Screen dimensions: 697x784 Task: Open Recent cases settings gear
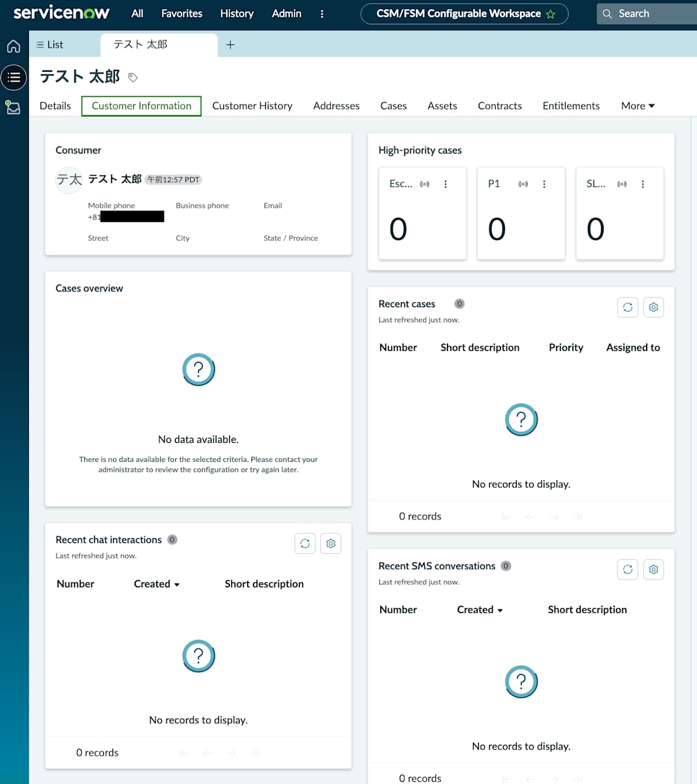(654, 307)
